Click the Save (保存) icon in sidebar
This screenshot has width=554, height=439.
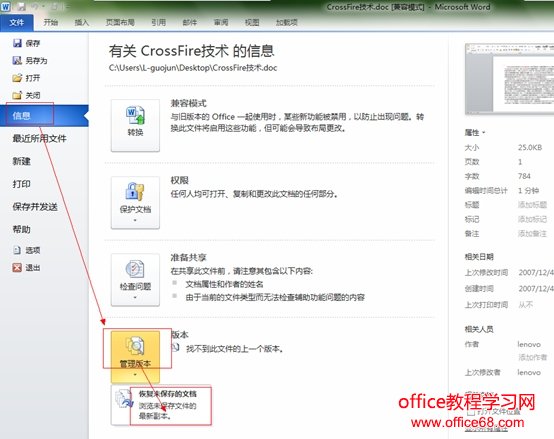tap(17, 43)
